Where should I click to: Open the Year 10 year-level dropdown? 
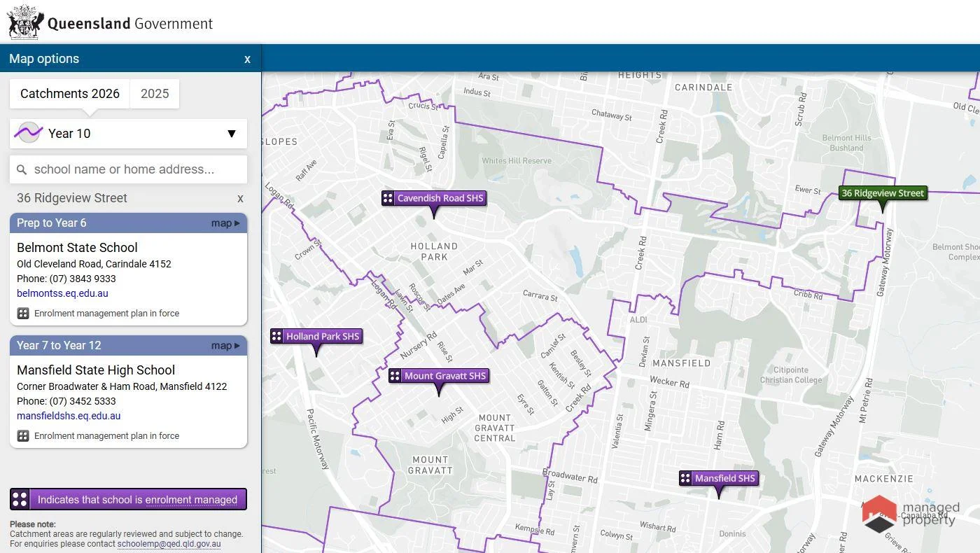pyautogui.click(x=231, y=134)
